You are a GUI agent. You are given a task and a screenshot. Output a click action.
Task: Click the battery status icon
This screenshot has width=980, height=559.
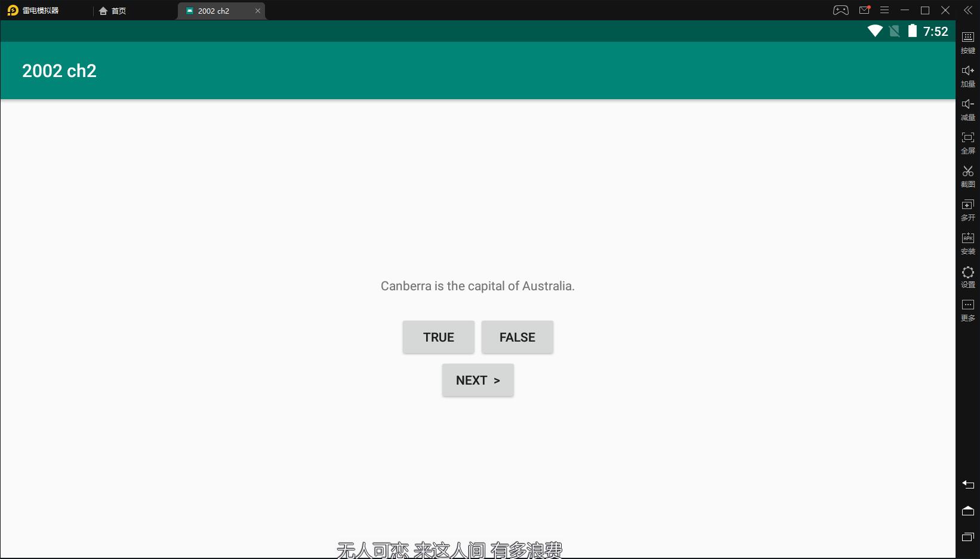pyautogui.click(x=913, y=31)
